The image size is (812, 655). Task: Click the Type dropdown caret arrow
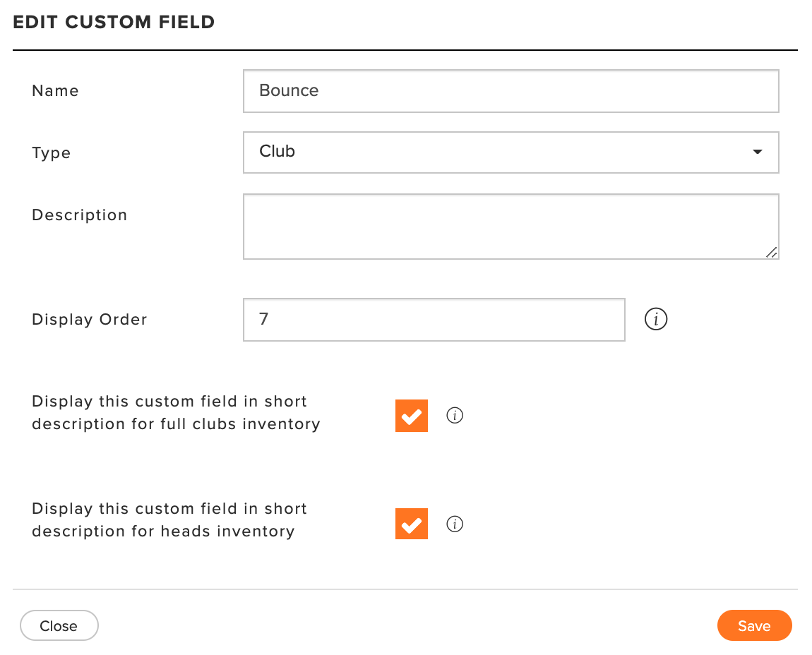tap(757, 152)
